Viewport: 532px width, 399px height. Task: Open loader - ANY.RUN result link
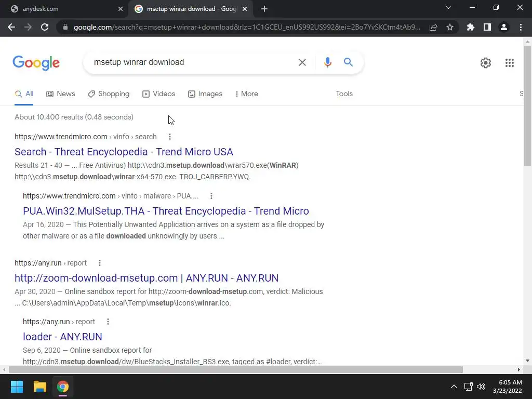tap(62, 337)
